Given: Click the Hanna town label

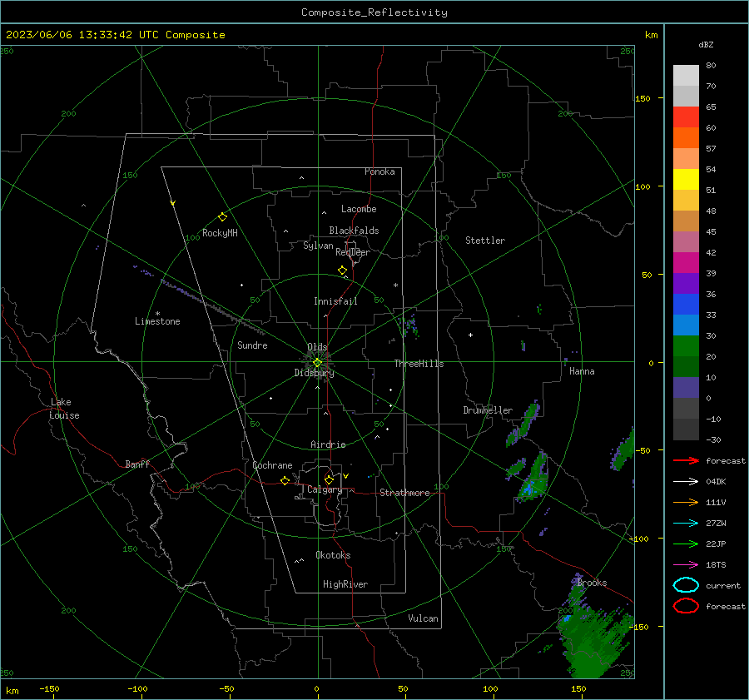Looking at the screenshot, I should (582, 371).
